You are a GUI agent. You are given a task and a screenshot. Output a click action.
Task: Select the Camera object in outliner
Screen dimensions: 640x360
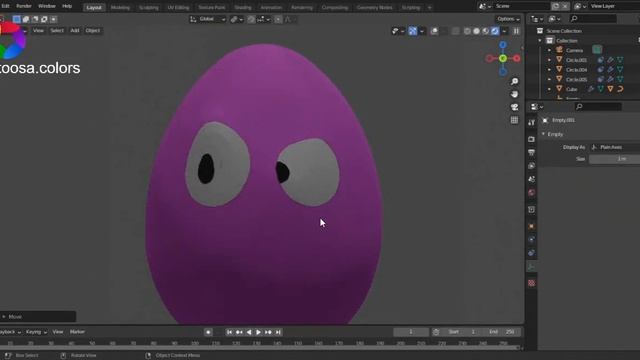(574, 50)
